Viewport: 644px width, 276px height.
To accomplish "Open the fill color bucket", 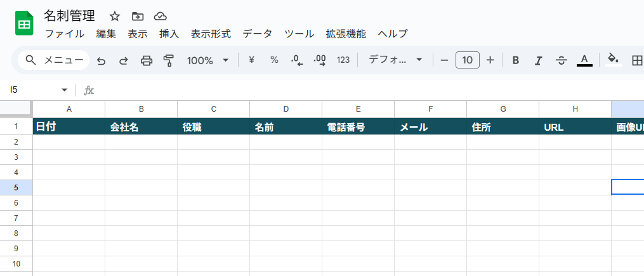I will [x=613, y=60].
